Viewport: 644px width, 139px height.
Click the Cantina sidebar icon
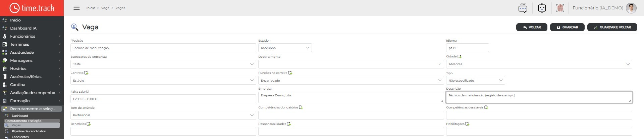(x=5, y=85)
